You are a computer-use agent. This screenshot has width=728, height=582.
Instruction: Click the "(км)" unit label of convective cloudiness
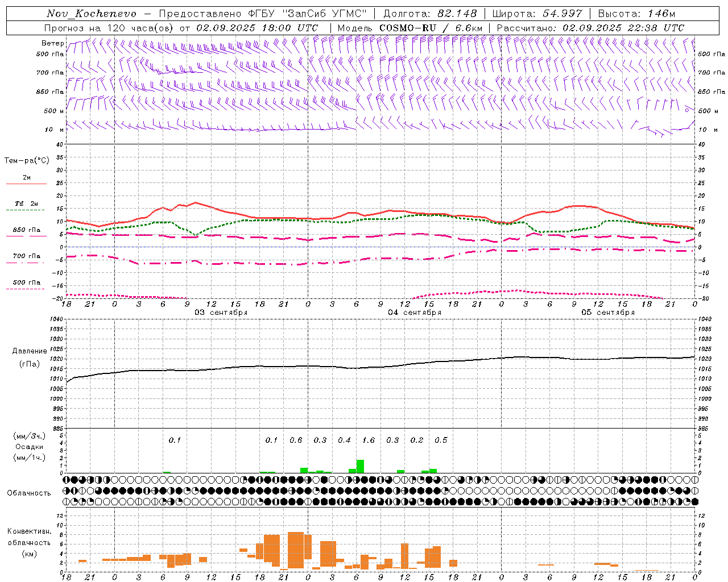(29, 554)
